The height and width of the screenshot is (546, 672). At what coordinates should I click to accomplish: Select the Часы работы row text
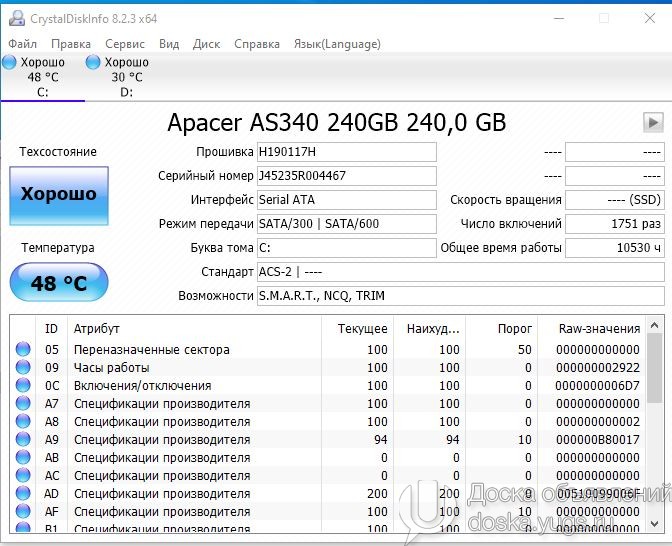point(111,368)
